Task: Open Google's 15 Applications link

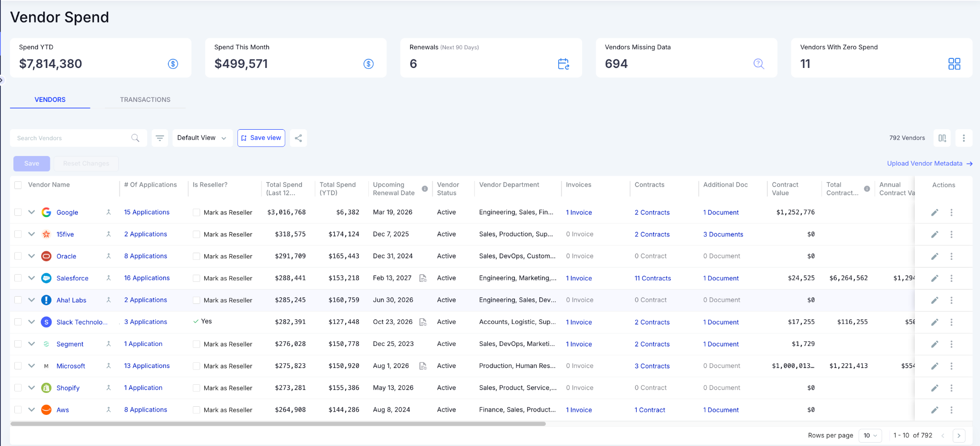Action: [x=146, y=212]
